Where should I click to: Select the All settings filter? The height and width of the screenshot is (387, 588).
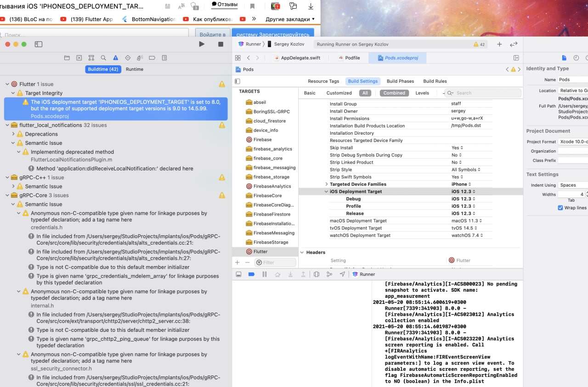point(365,93)
